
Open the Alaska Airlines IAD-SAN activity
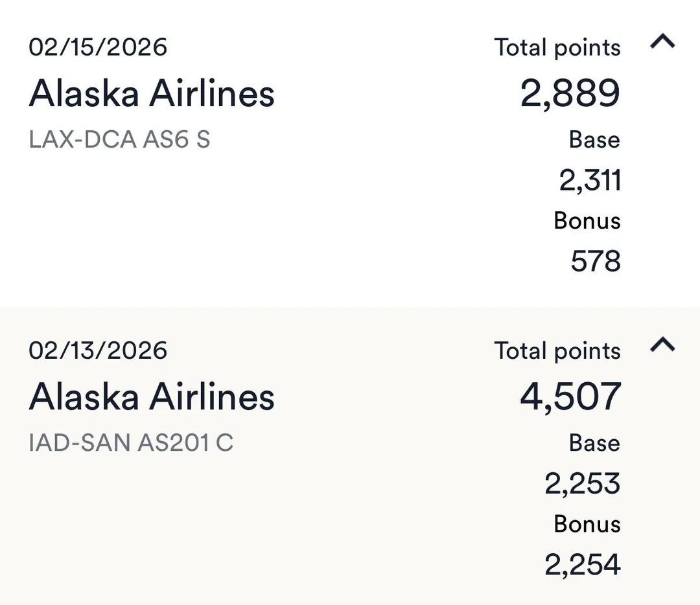click(152, 396)
